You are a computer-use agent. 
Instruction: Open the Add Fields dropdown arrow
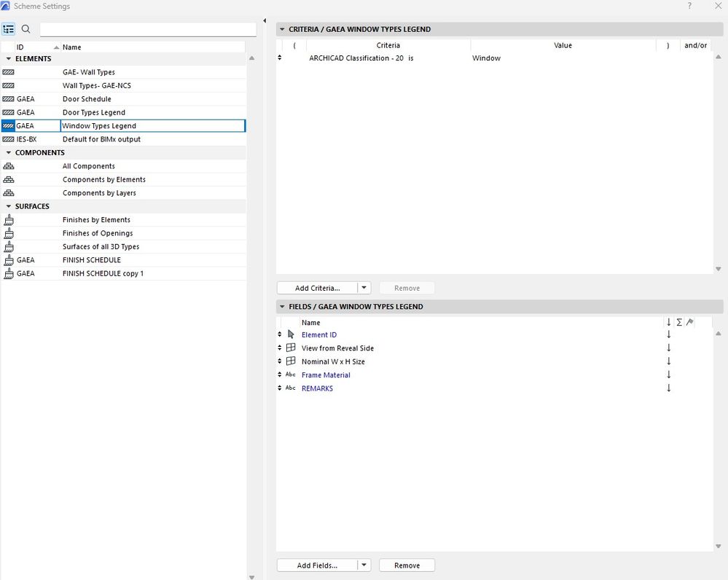[x=364, y=565]
